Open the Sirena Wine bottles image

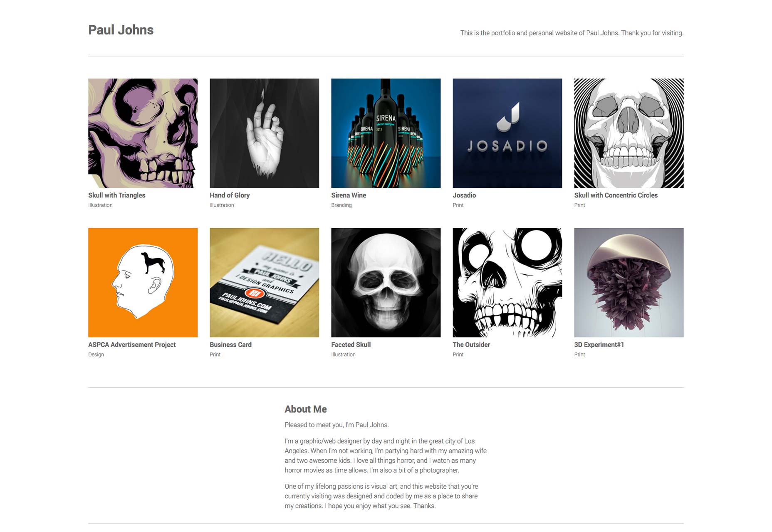point(386,133)
